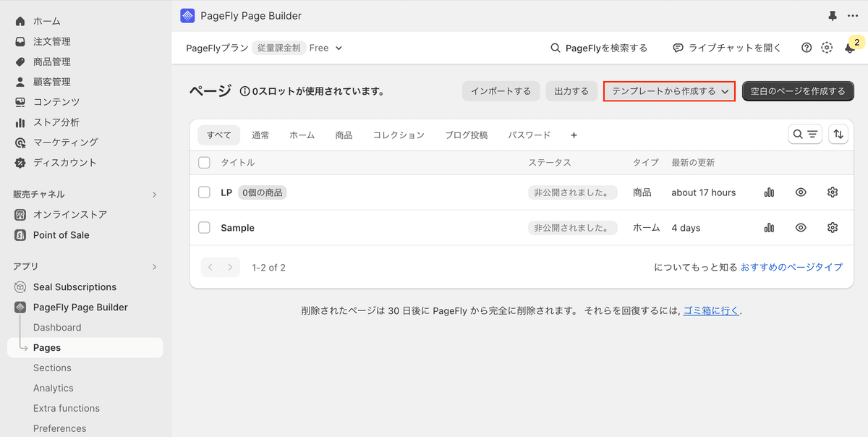
Task: Switch to the 商品 tab
Action: 344,135
